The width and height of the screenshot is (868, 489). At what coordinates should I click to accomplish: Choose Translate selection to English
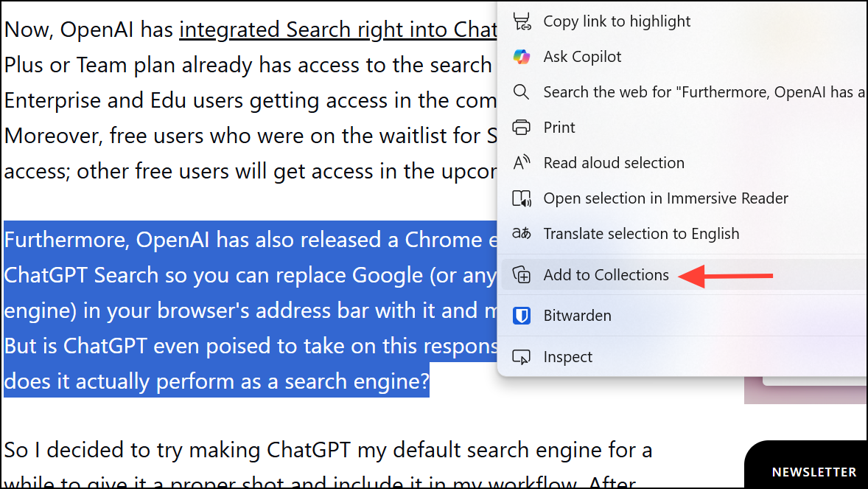click(641, 233)
